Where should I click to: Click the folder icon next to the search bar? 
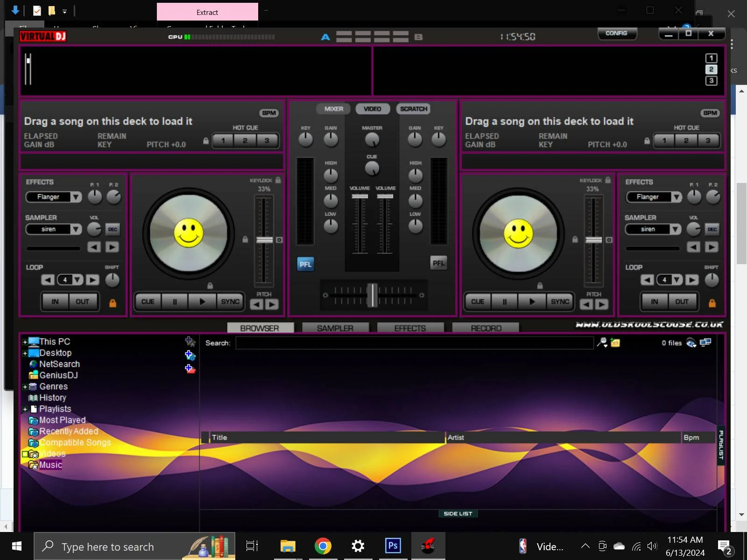(x=615, y=343)
